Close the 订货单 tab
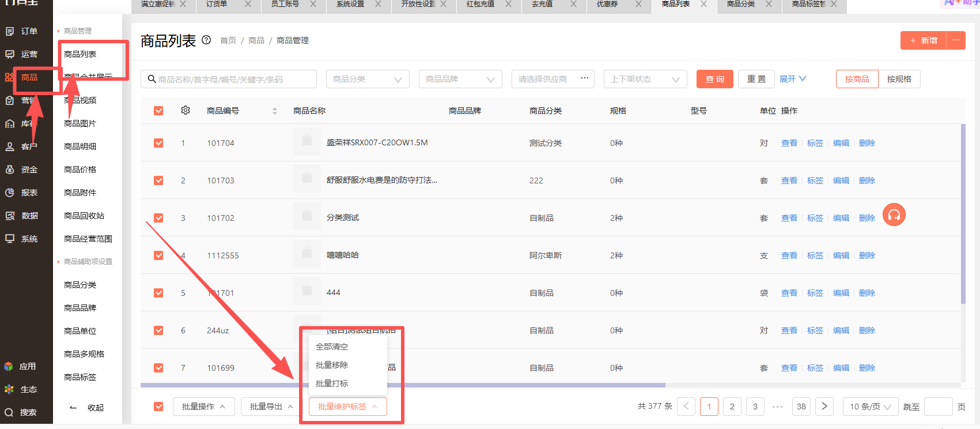This screenshot has width=980, height=429. pyautogui.click(x=248, y=4)
